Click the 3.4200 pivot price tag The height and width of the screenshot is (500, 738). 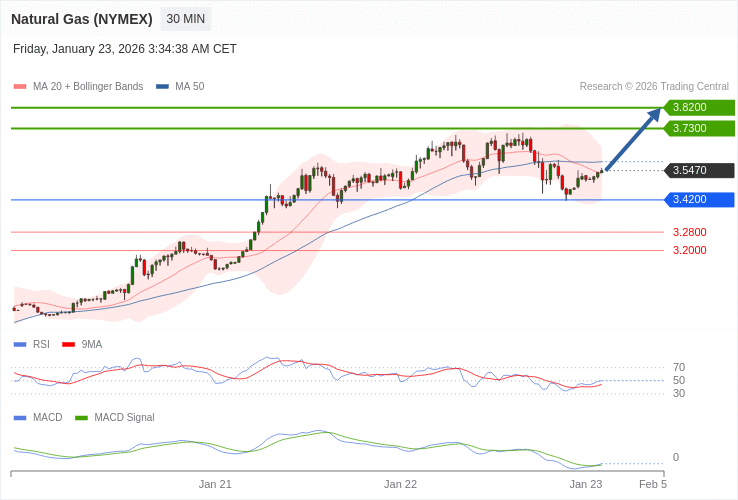(699, 200)
